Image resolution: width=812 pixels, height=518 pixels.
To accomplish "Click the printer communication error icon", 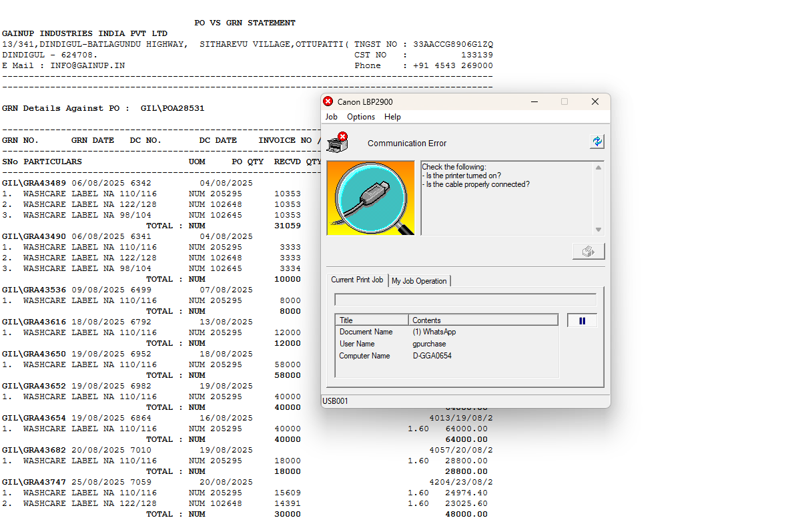I will pos(337,142).
